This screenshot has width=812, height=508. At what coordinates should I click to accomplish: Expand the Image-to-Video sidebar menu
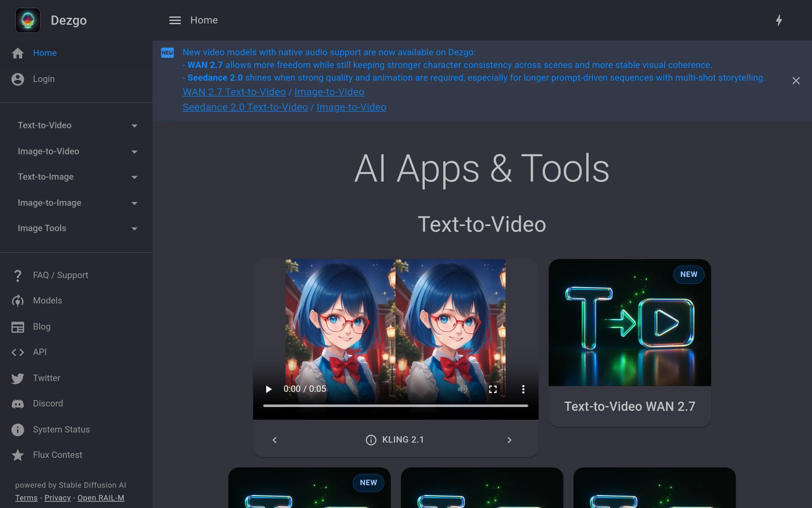coord(76,151)
